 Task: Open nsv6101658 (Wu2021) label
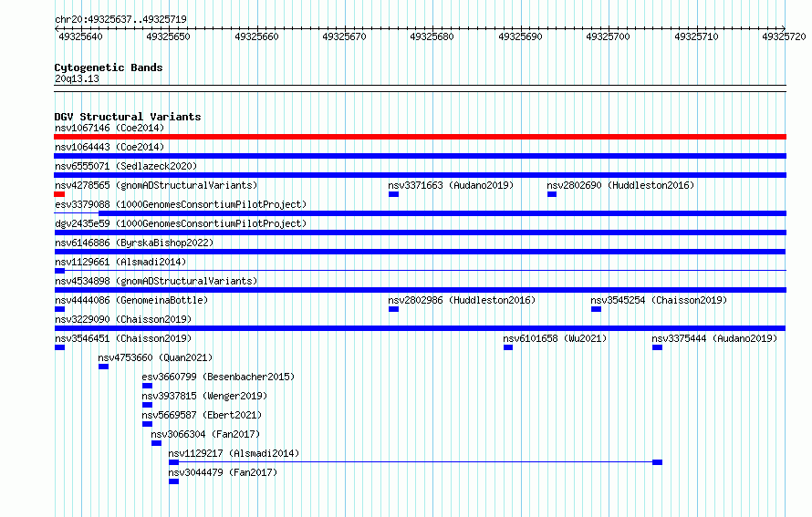click(x=555, y=338)
